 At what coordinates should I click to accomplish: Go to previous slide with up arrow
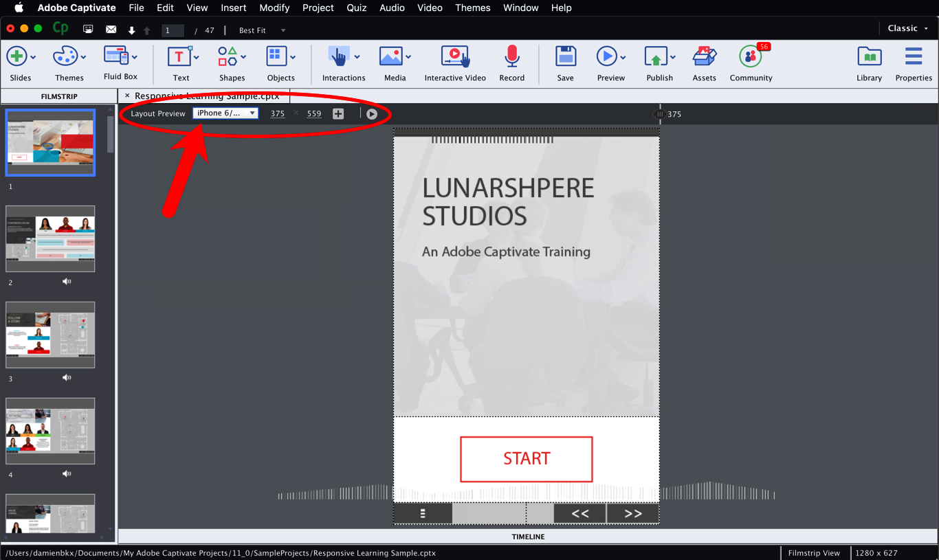[146, 30]
